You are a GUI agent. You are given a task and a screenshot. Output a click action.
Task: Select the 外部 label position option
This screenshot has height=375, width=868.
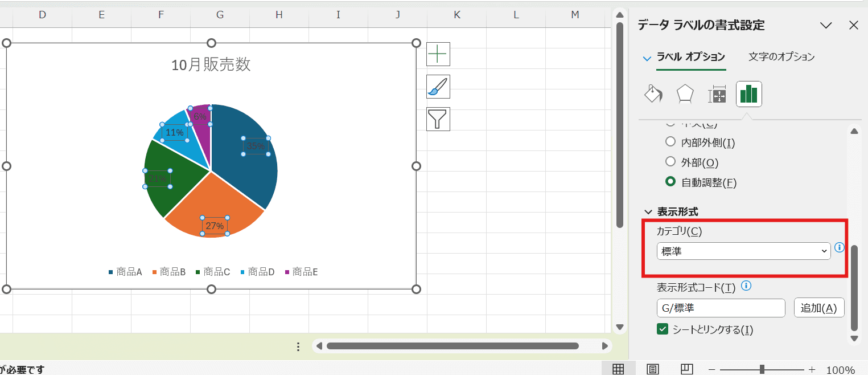click(x=670, y=162)
